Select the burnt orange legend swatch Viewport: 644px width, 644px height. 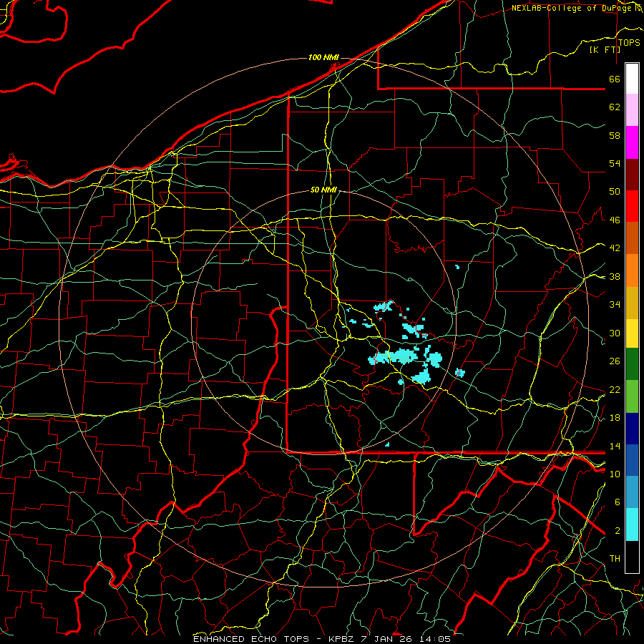point(632,238)
